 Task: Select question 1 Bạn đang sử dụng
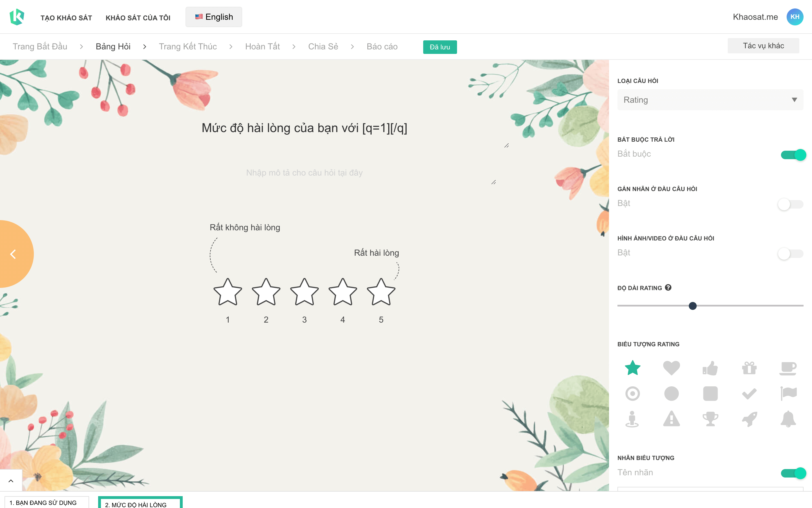47,502
